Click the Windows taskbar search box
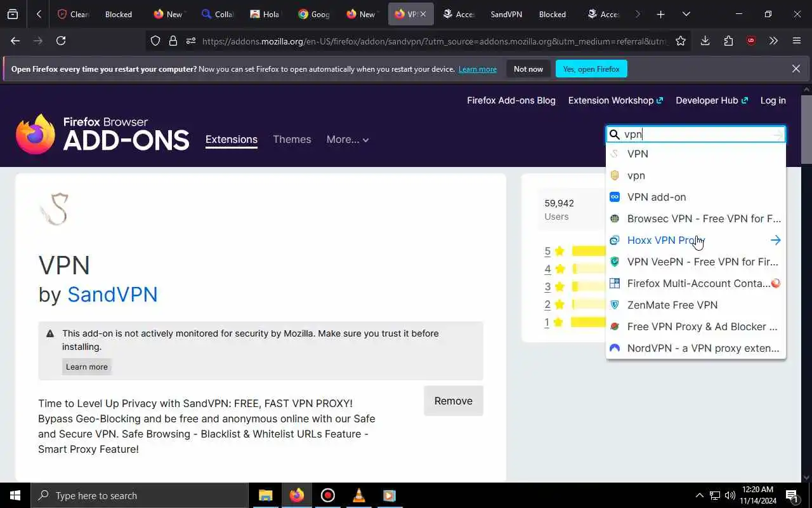 (x=140, y=495)
